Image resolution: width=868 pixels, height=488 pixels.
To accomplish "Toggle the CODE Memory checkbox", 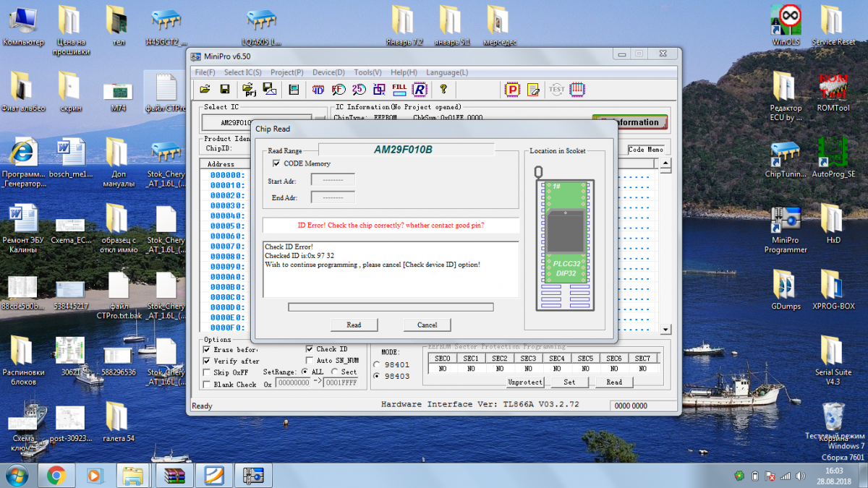I will coord(276,163).
